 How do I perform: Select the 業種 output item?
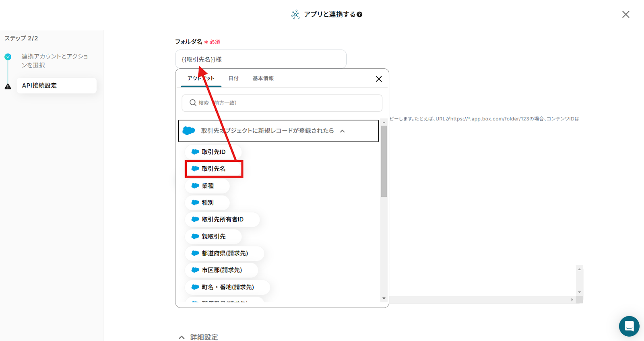click(207, 186)
